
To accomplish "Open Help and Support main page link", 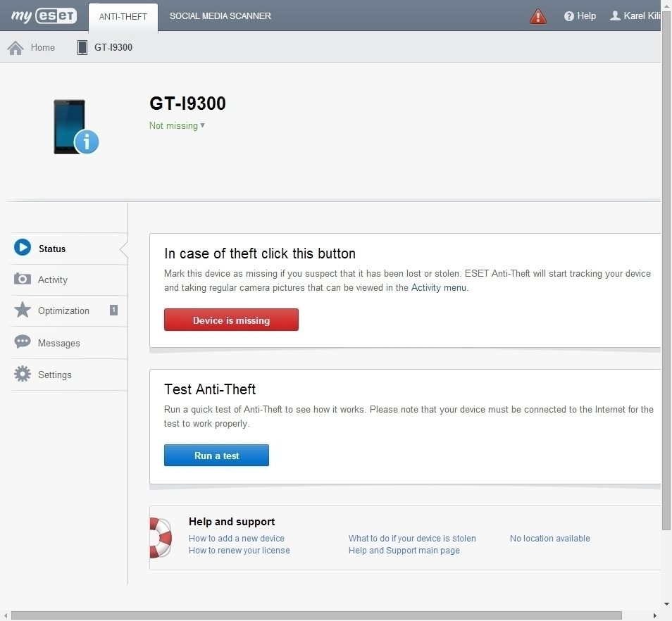I will tap(404, 551).
